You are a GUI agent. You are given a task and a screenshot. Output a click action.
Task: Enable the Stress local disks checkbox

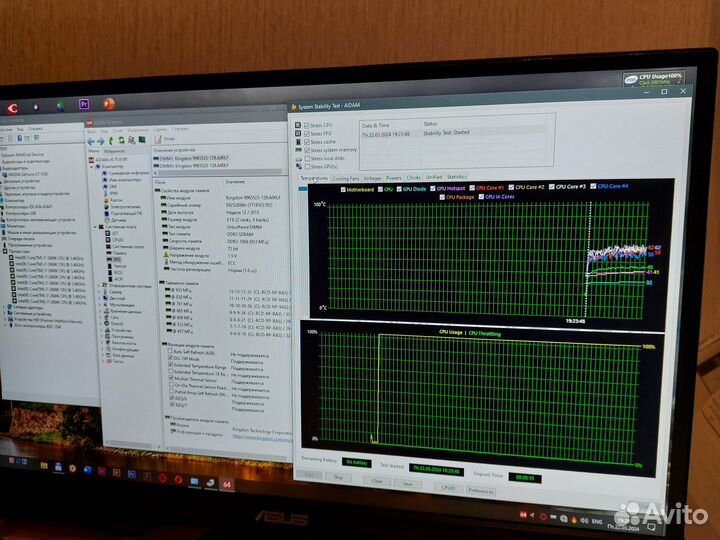click(307, 158)
